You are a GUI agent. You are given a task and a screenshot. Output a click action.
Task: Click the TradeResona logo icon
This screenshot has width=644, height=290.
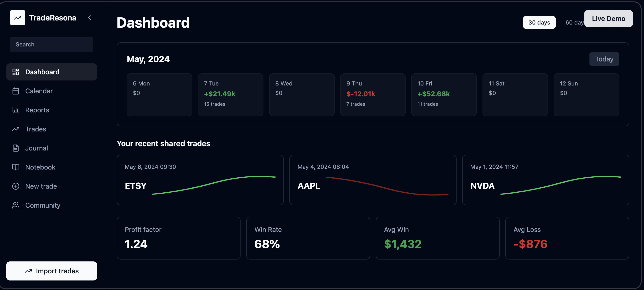pyautogui.click(x=17, y=18)
